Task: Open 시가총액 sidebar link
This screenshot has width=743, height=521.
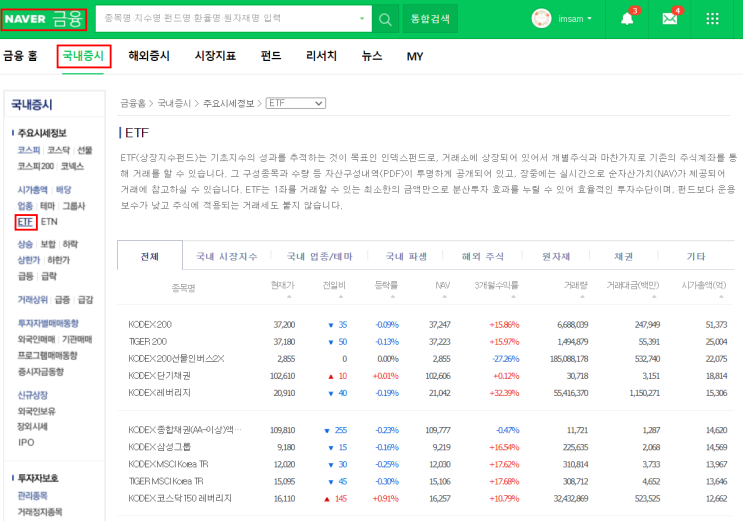Action: tap(32, 190)
